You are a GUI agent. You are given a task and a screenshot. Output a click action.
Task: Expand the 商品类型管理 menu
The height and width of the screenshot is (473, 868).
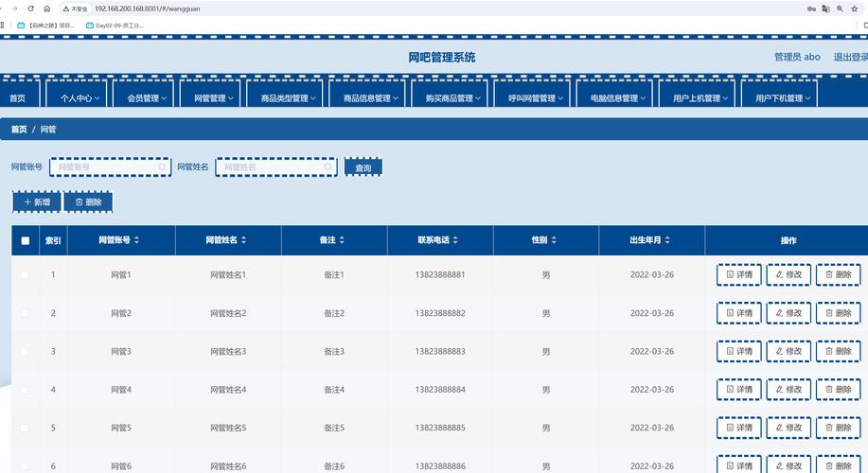click(285, 96)
